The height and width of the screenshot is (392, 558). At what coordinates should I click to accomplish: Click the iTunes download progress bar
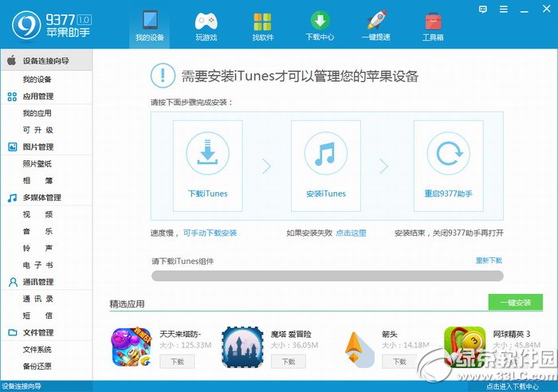tap(328, 276)
